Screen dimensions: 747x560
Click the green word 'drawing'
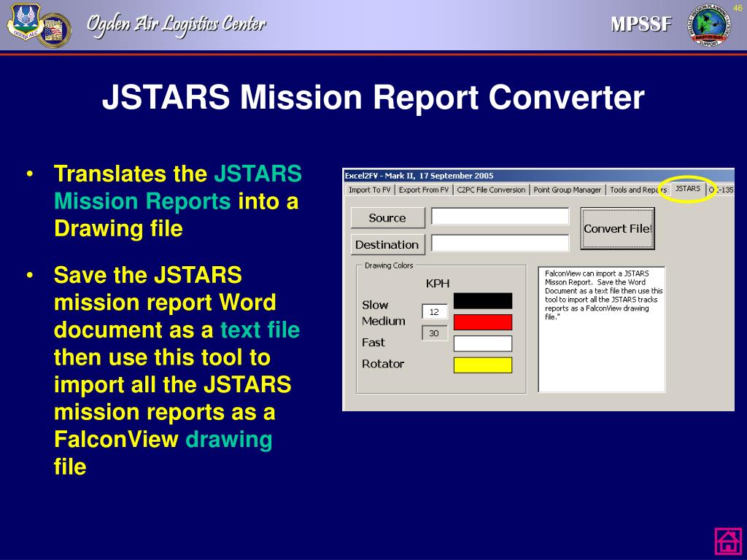coord(228,440)
